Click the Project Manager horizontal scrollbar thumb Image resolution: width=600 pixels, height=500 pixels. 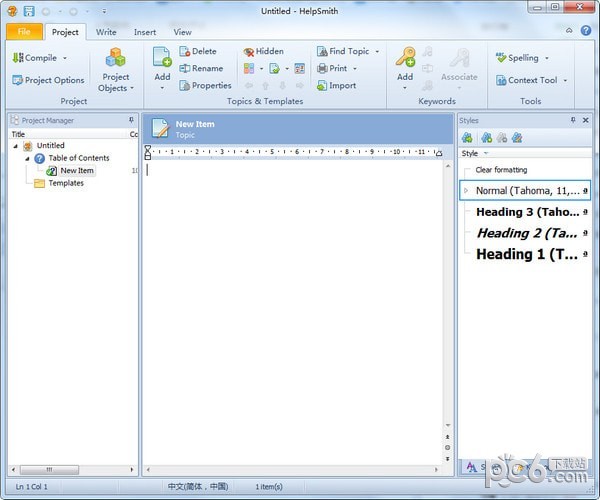tap(49, 469)
